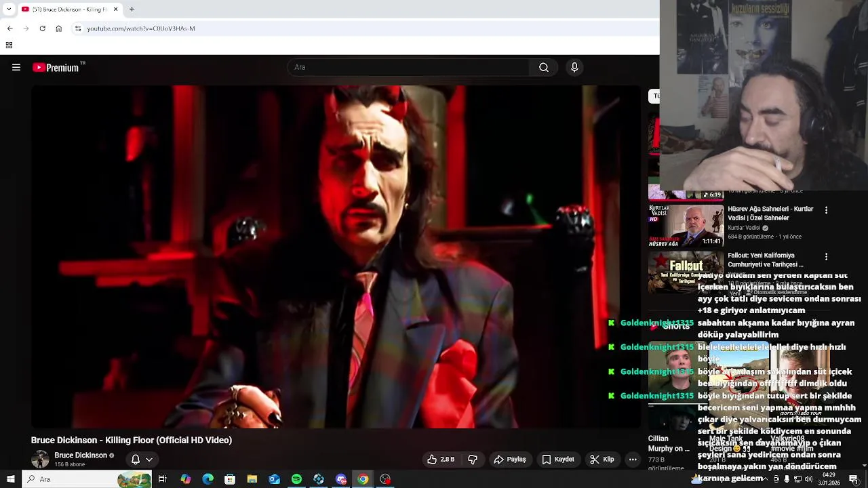Open Microsoft Edge from the taskbar
Viewport: 868px width, 488px height.
pos(208,479)
